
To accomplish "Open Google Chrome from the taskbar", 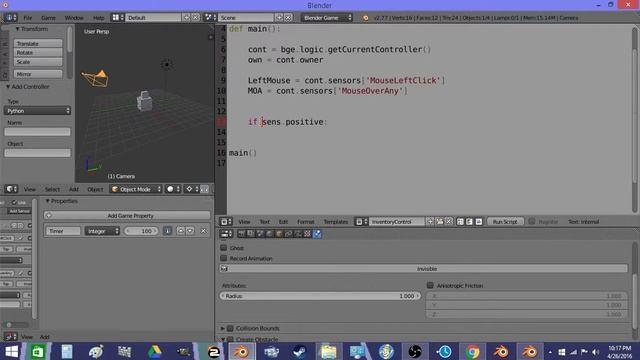I will (x=473, y=351).
